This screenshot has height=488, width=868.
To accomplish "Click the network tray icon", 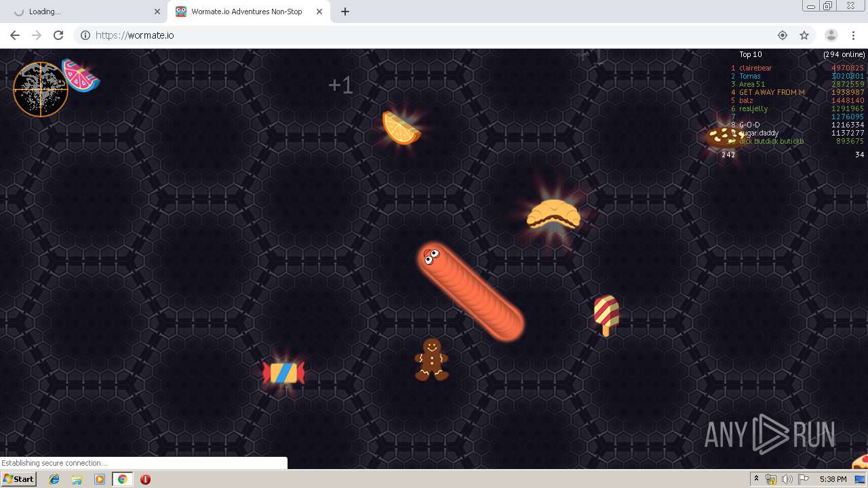I will pos(771,479).
